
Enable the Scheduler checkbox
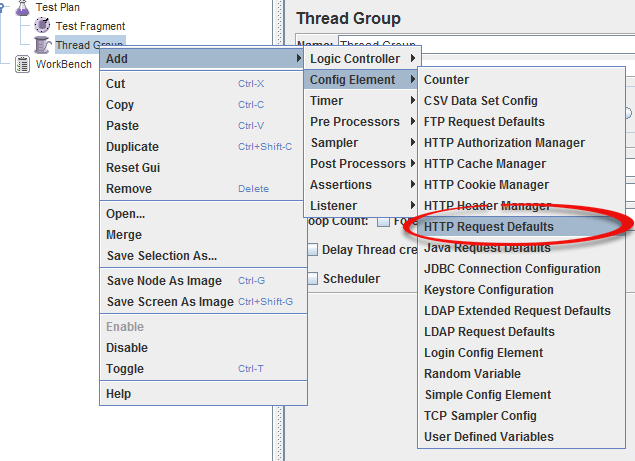(x=313, y=279)
